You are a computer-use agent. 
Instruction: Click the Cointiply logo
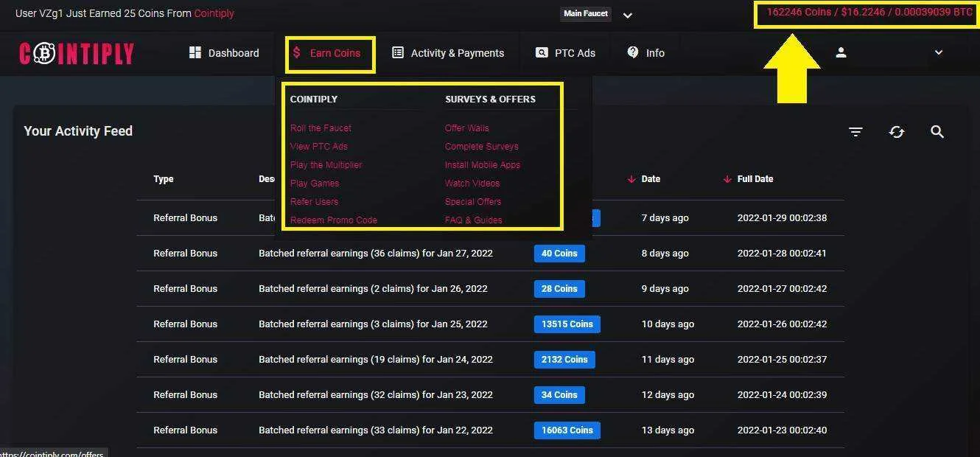[x=77, y=53]
